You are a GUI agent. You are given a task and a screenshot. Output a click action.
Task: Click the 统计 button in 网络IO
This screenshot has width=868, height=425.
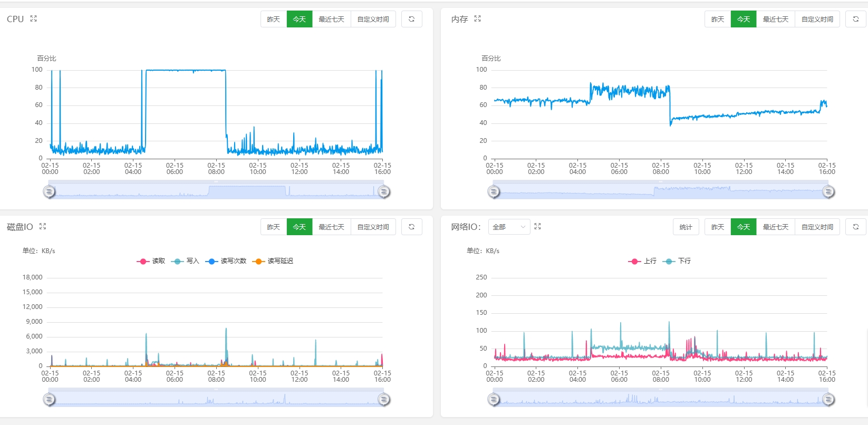(x=686, y=227)
